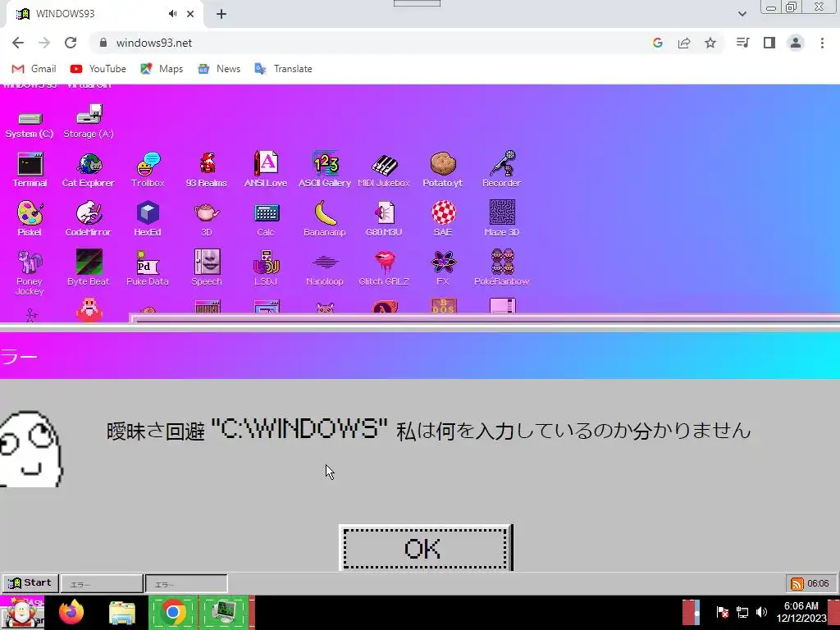
Task: Share this page from address bar
Action: pyautogui.click(x=684, y=43)
